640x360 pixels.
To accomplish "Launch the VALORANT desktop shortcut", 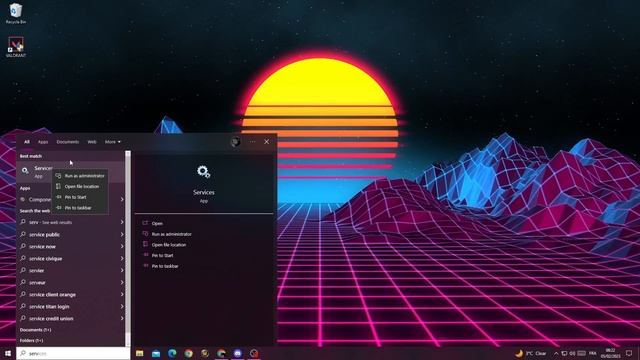I will (x=16, y=47).
